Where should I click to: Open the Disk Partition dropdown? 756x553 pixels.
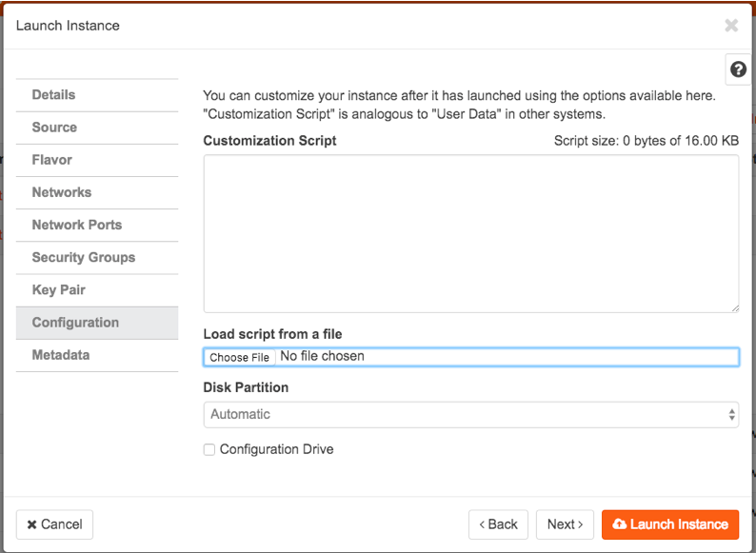click(x=470, y=414)
